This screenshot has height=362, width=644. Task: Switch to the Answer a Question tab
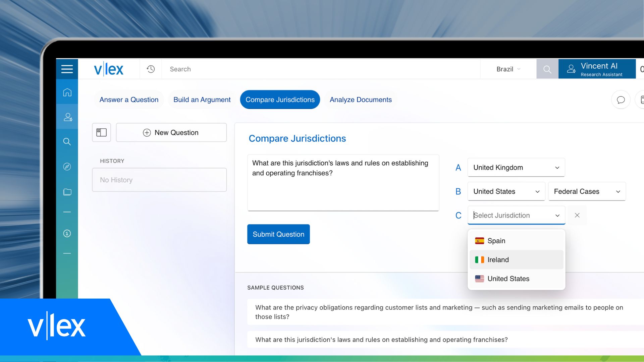(129, 100)
